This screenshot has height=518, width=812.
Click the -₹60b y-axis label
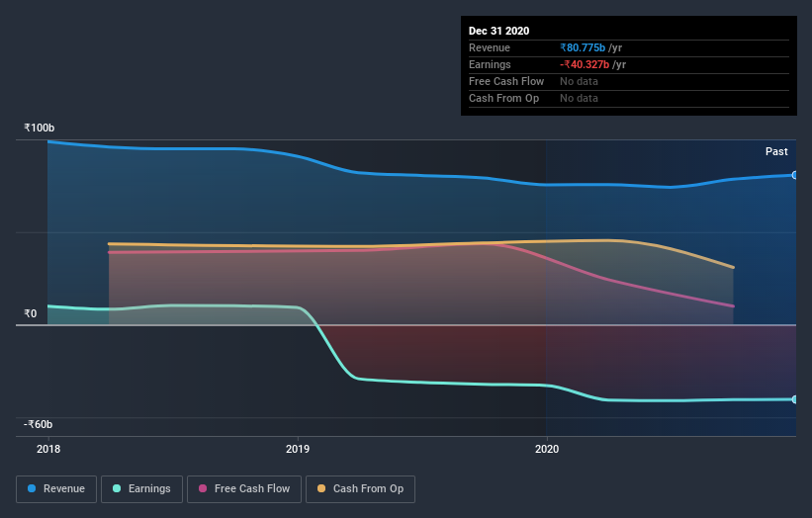point(38,424)
